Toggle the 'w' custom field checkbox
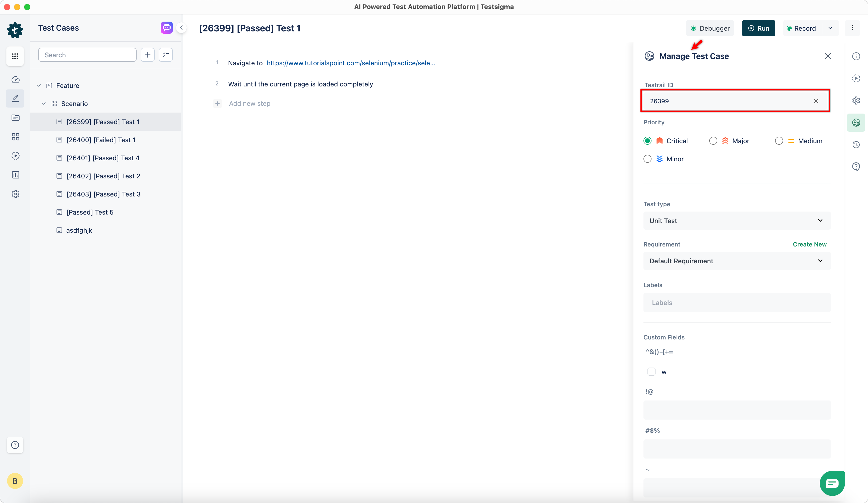 click(652, 372)
